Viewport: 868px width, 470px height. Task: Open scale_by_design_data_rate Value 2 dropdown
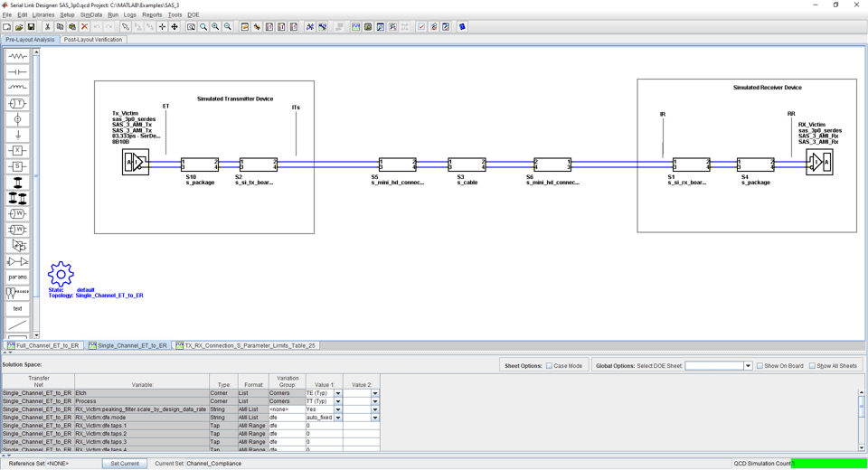[x=374, y=409]
